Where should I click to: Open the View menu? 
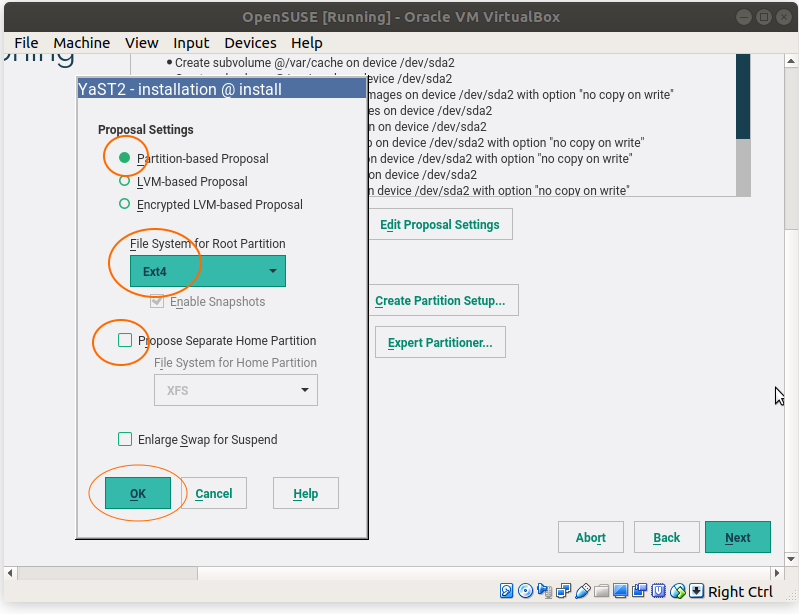[x=142, y=43]
